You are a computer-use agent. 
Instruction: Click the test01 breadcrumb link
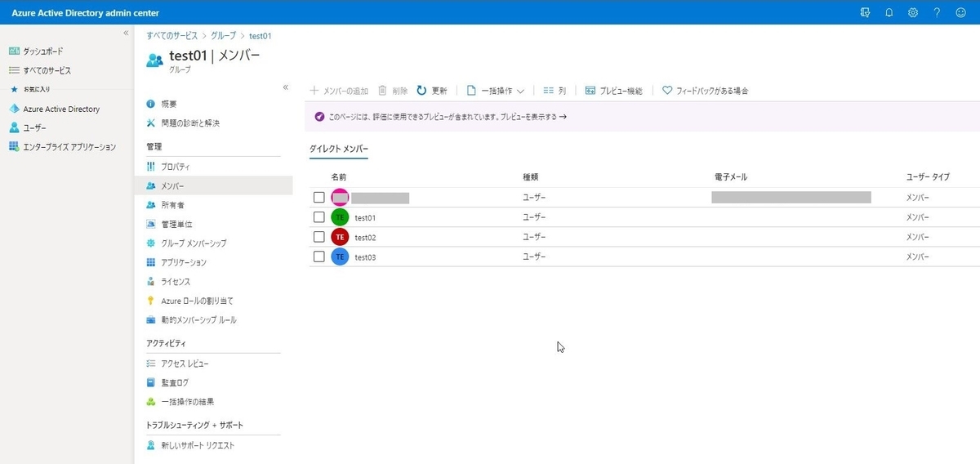click(260, 36)
